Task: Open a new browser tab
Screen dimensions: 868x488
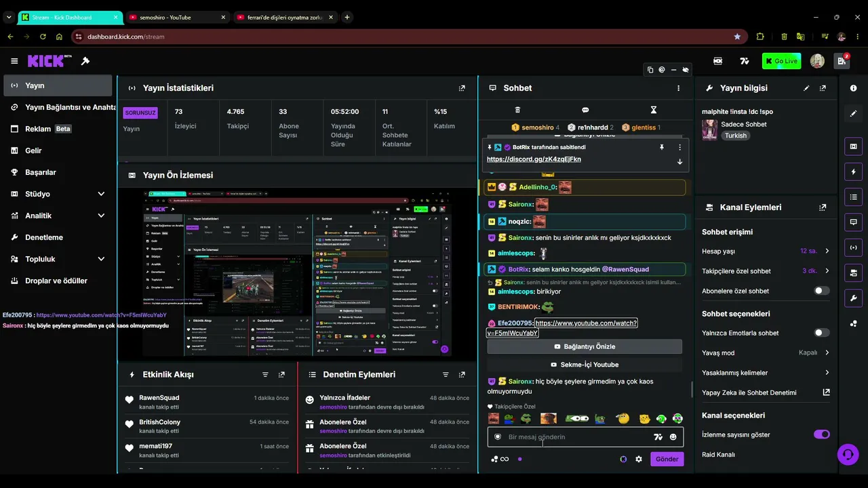Action: (347, 17)
